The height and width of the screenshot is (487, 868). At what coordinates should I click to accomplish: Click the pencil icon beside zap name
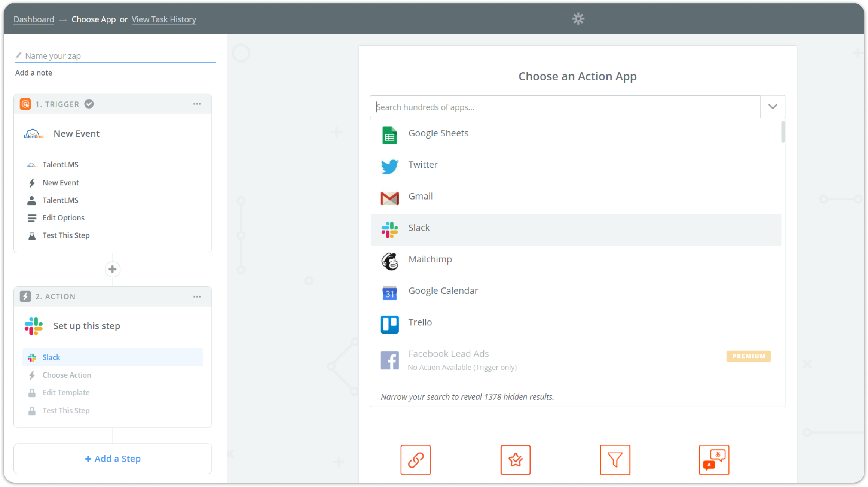point(18,55)
